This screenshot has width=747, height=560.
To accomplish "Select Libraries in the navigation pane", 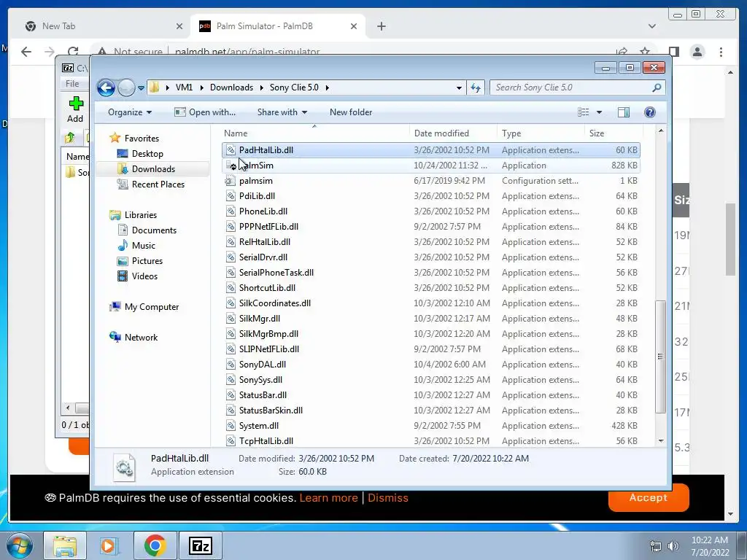I will [141, 215].
